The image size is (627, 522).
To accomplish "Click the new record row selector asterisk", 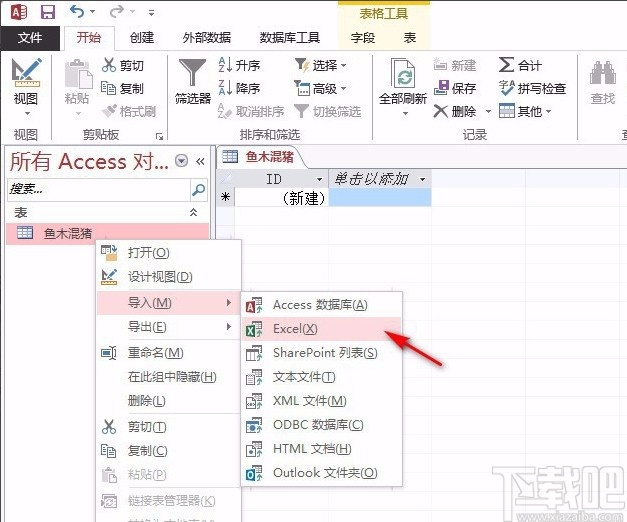I will 226,198.
